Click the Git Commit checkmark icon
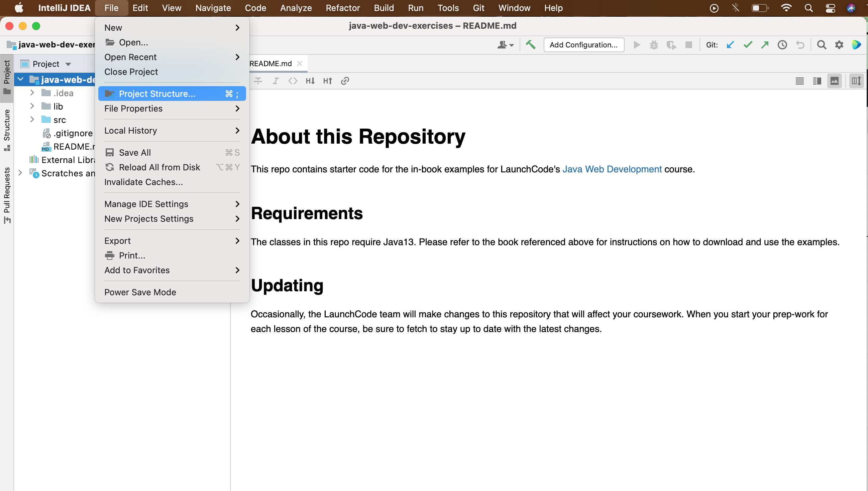Viewport: 868px width, 491px height. (x=748, y=45)
